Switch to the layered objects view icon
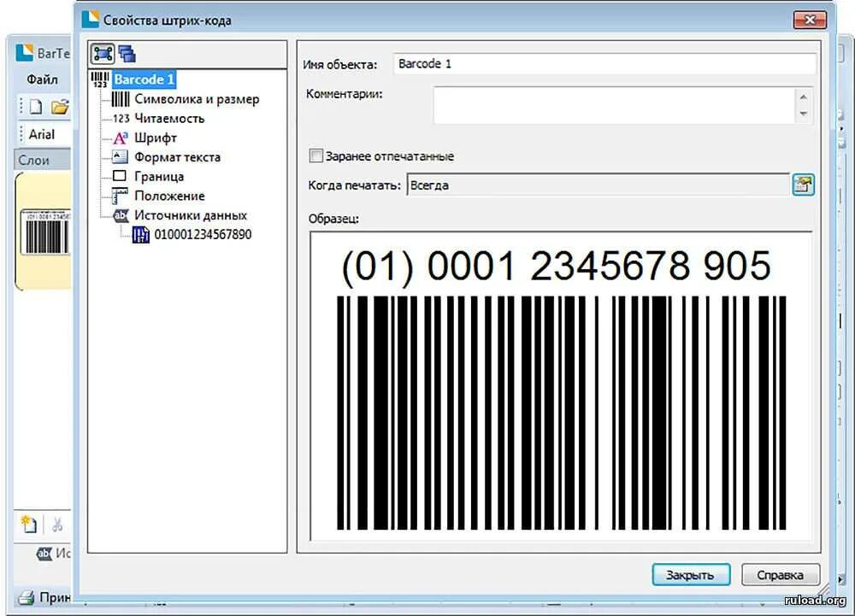 (x=127, y=53)
